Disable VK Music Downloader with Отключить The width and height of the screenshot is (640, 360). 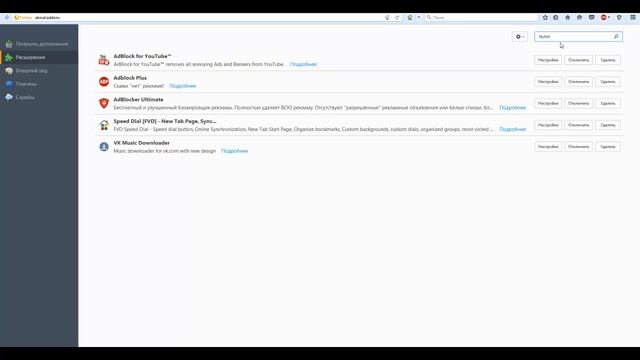[x=578, y=147]
